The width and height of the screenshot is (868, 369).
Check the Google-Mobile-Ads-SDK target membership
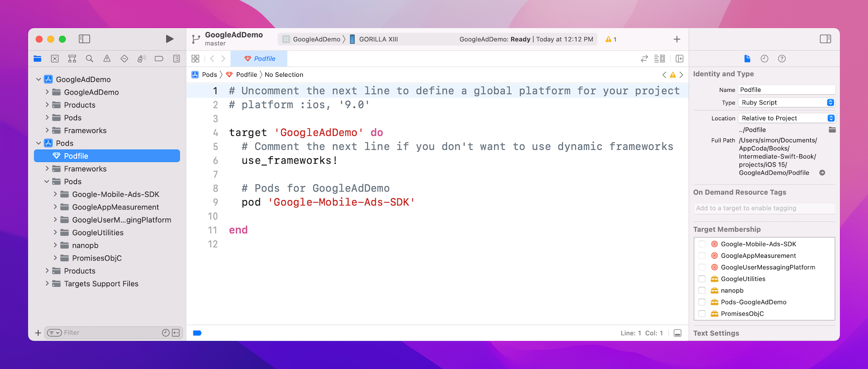pyautogui.click(x=702, y=244)
